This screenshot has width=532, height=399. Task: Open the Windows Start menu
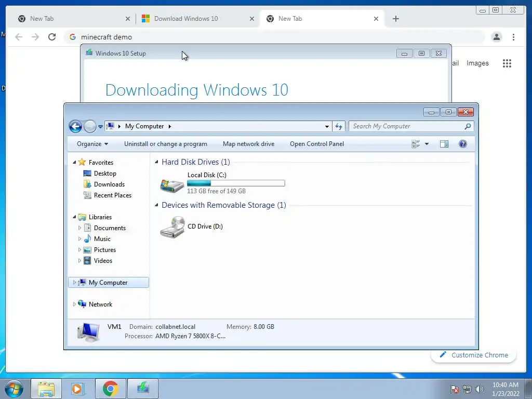coord(14,389)
